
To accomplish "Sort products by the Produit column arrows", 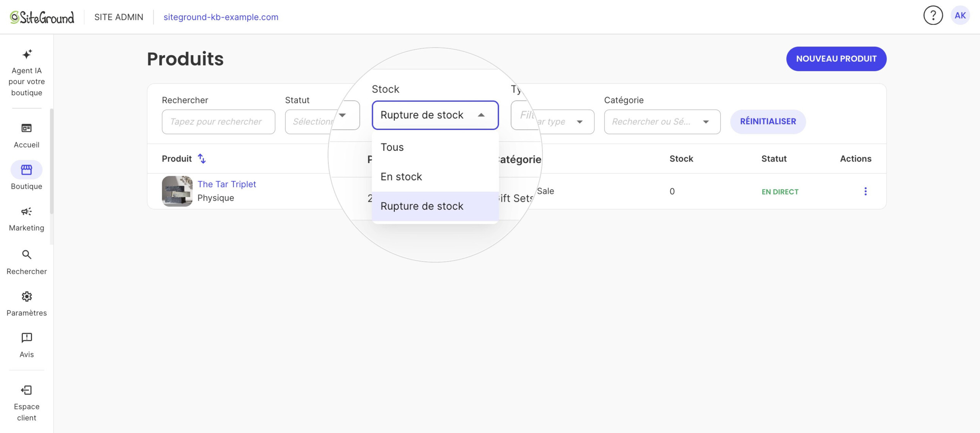I will point(202,158).
